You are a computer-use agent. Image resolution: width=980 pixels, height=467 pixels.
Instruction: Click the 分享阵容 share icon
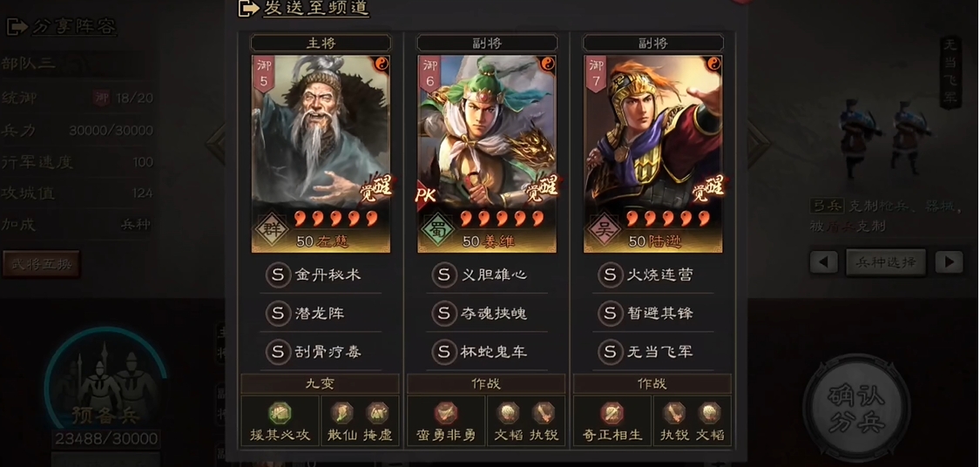17,26
